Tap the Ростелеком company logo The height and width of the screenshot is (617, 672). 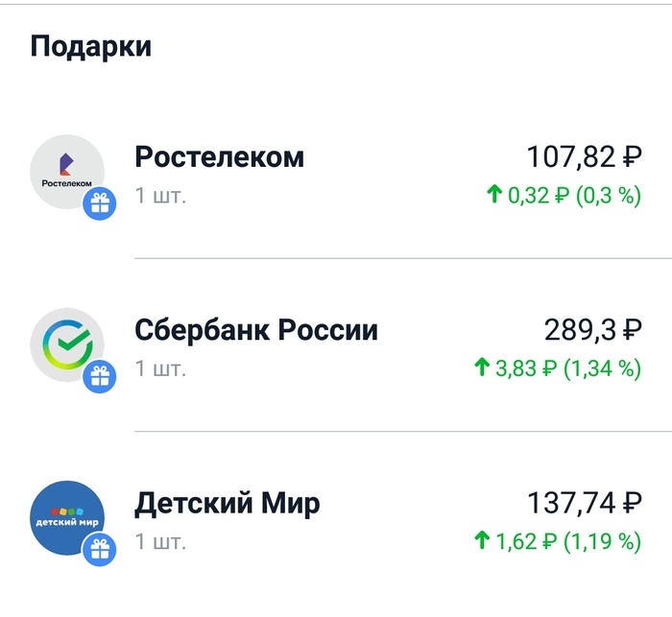(67, 172)
